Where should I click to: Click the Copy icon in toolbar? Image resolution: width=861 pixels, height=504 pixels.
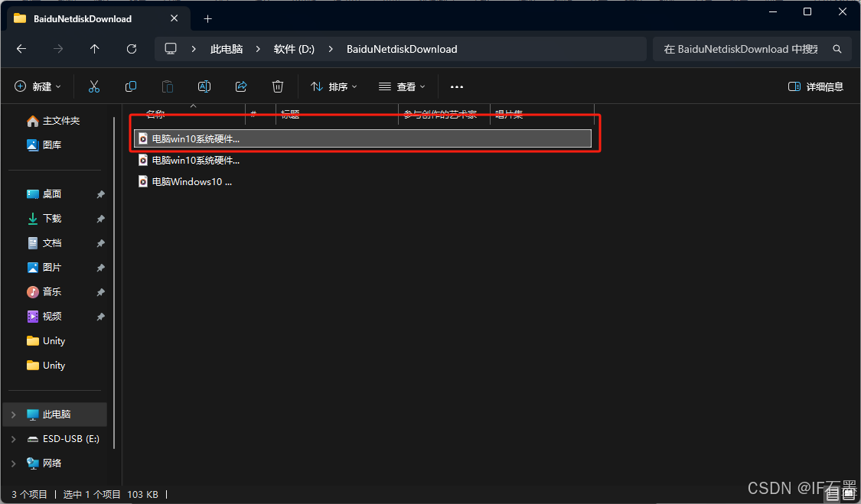(x=131, y=86)
